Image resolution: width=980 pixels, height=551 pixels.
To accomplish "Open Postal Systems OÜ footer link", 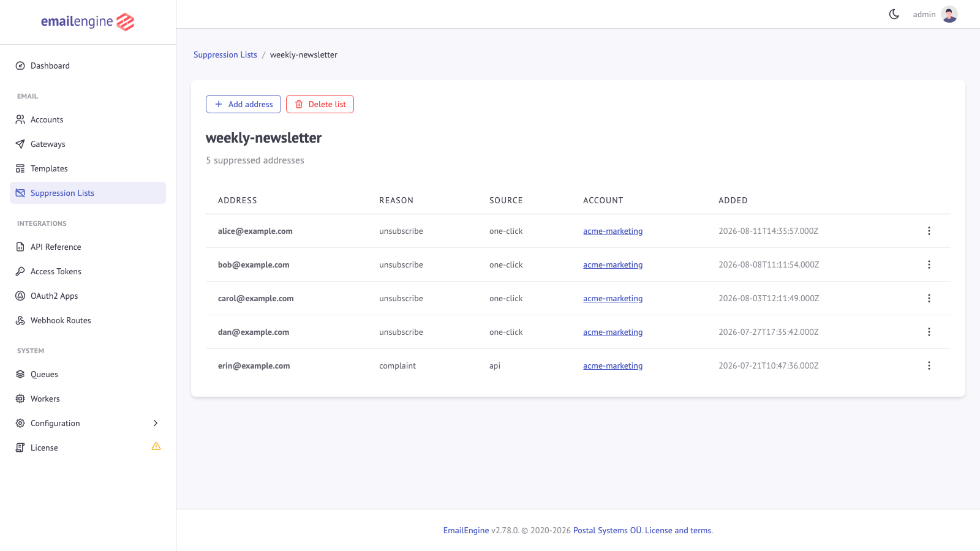I will point(607,530).
